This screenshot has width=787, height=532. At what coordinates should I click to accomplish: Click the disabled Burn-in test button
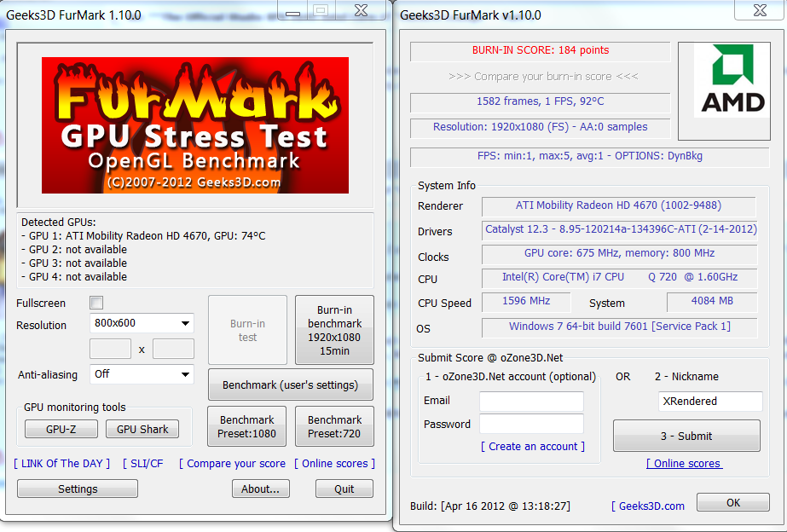(x=247, y=330)
